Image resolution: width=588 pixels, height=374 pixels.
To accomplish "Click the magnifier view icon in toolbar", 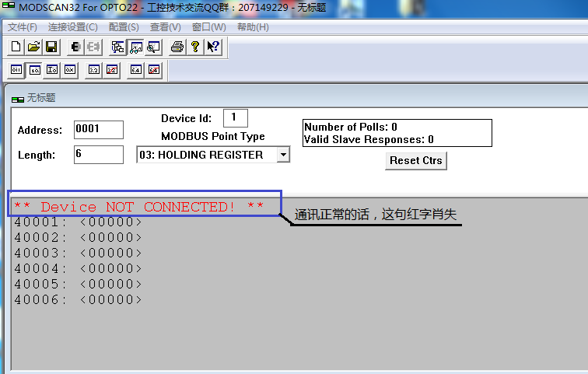I will coord(153,47).
